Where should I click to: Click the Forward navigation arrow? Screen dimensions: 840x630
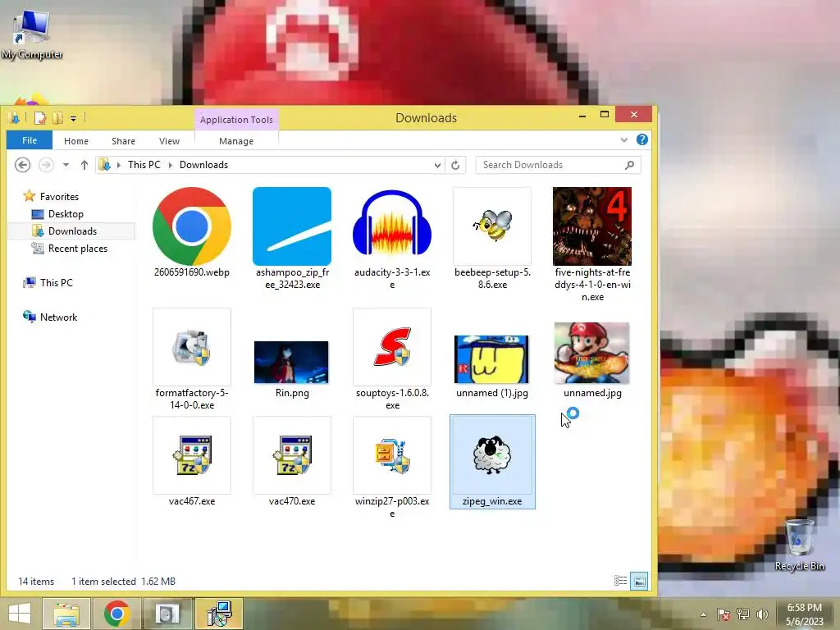click(46, 165)
